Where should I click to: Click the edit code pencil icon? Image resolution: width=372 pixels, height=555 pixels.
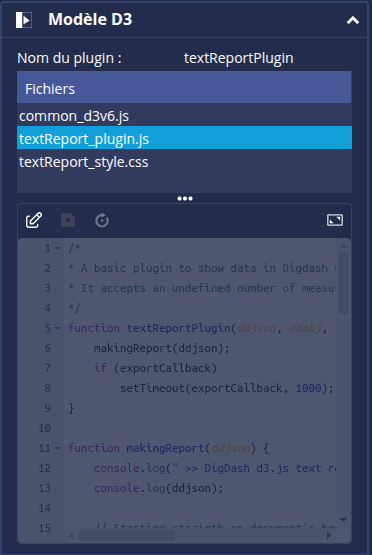coord(34,220)
